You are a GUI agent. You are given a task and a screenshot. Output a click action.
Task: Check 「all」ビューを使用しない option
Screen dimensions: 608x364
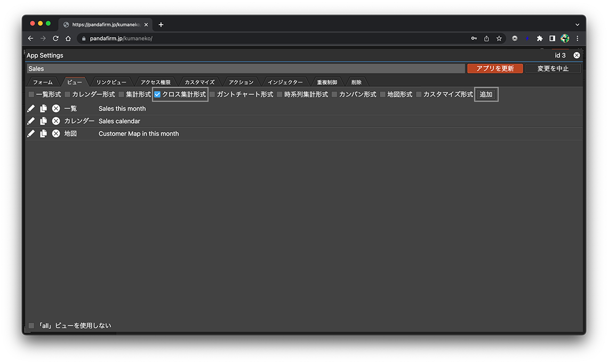(x=31, y=326)
